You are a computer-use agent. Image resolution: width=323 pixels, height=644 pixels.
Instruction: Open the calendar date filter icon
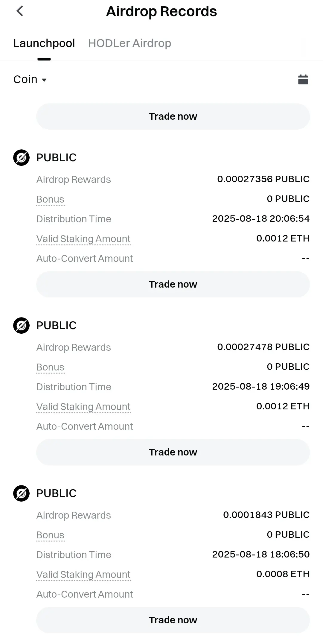pyautogui.click(x=303, y=80)
